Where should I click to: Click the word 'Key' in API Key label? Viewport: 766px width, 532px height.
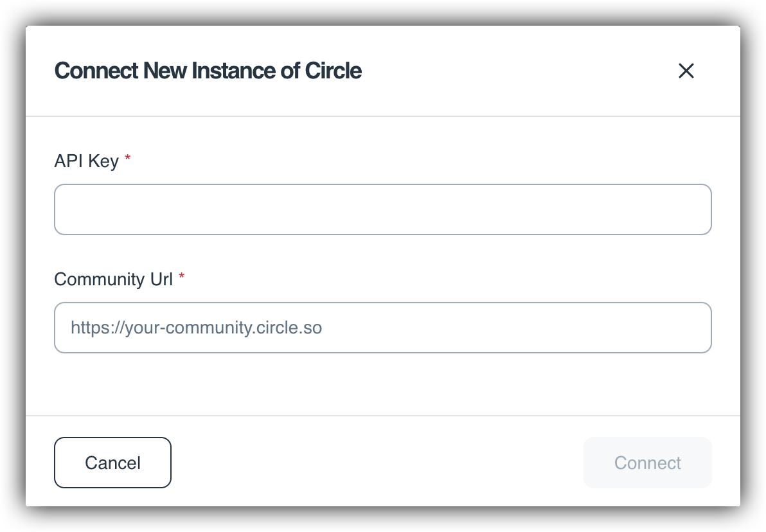(x=103, y=161)
